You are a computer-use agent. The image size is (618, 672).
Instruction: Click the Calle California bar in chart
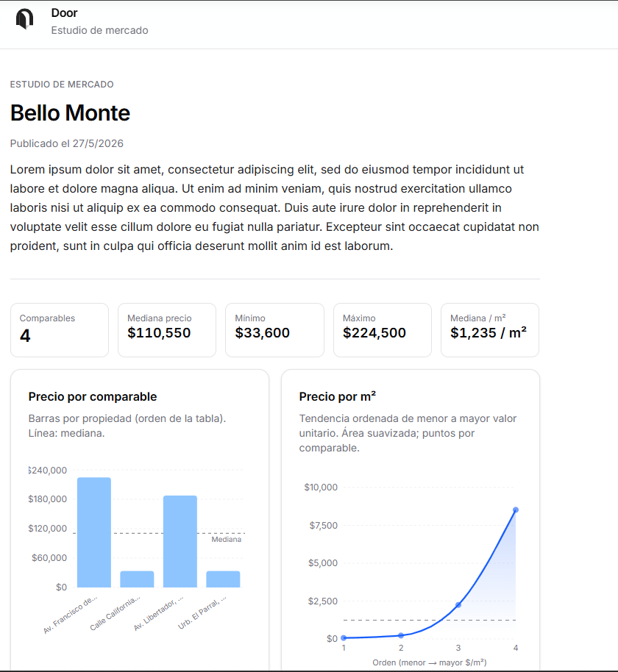click(137, 579)
